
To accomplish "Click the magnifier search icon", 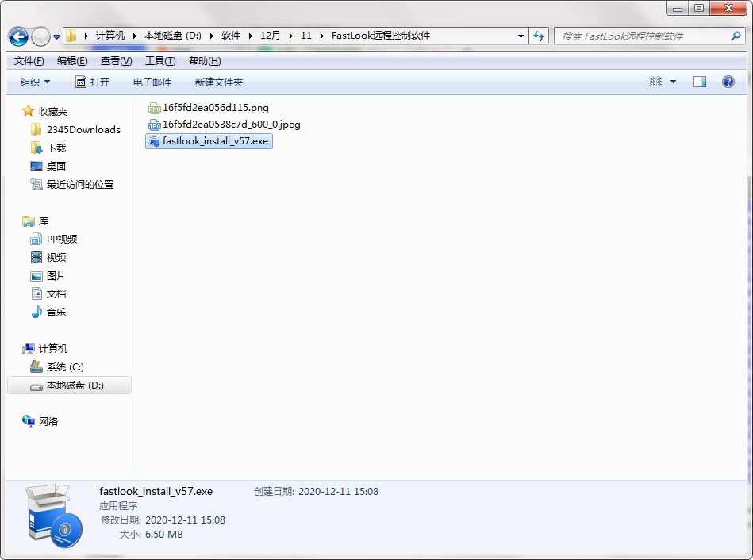I will [736, 36].
